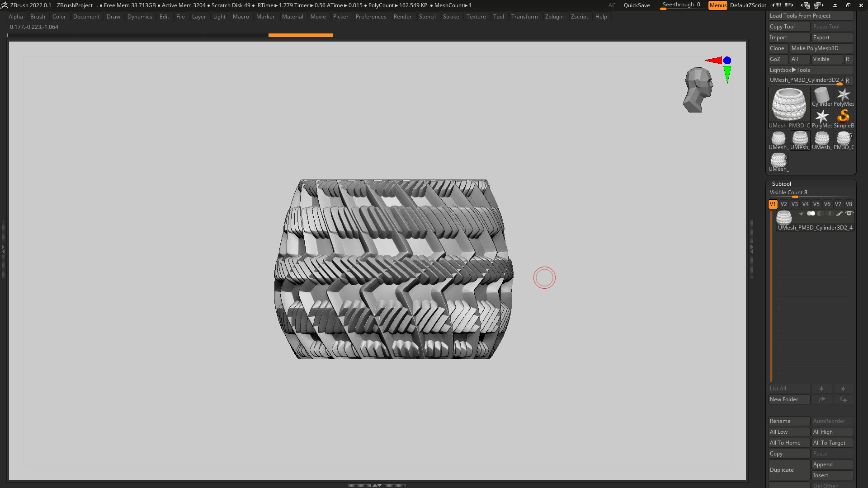Screen dimensions: 868x488
Task: Click the camera orientation head gizmo
Action: (x=698, y=90)
